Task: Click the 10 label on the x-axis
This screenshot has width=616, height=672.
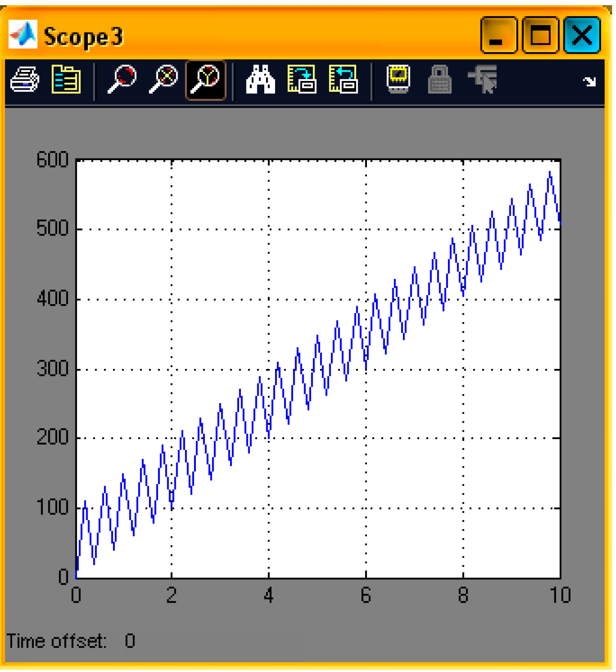Action: (560, 596)
